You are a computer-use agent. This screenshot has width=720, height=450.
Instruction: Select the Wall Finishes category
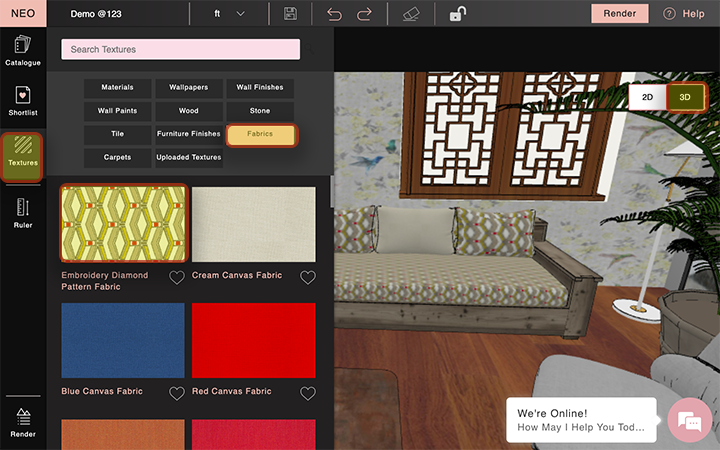pos(260,87)
